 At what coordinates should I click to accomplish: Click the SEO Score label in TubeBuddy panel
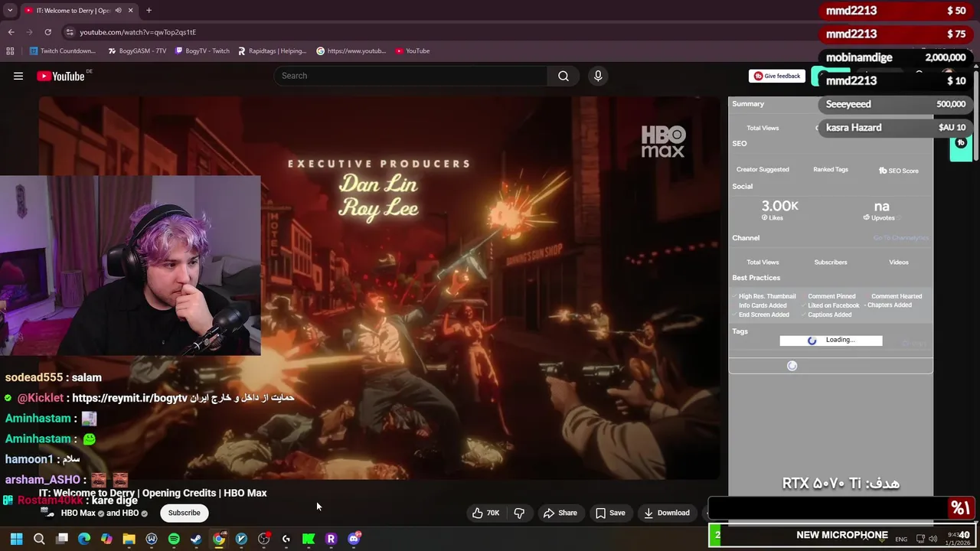click(899, 171)
